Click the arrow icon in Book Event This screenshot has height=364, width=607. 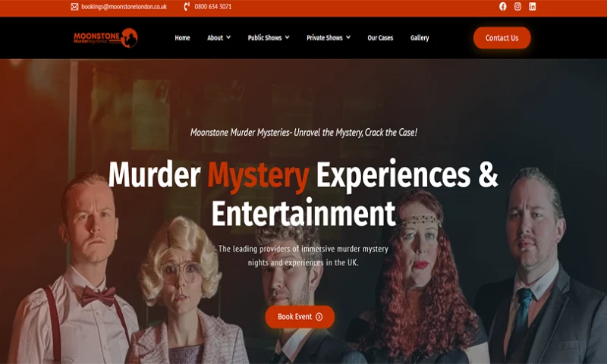point(319,317)
